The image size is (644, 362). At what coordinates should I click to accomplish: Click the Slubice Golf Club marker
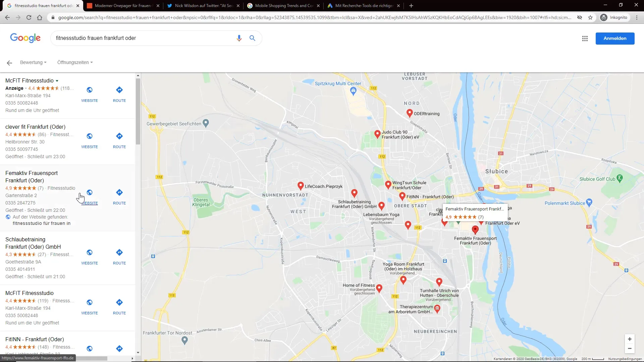[620, 178]
